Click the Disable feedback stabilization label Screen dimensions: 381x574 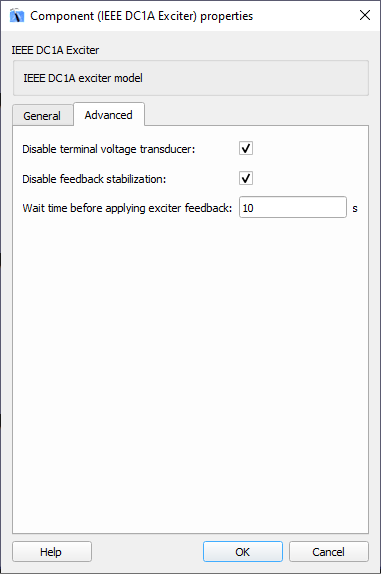94,179
